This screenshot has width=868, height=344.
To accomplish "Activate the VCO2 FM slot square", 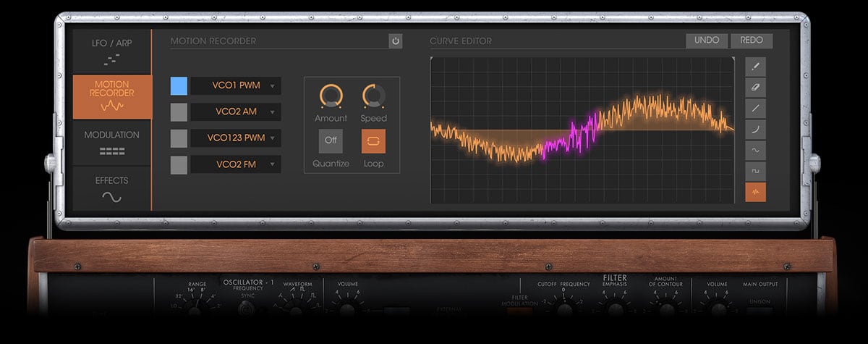I will pyautogui.click(x=179, y=164).
